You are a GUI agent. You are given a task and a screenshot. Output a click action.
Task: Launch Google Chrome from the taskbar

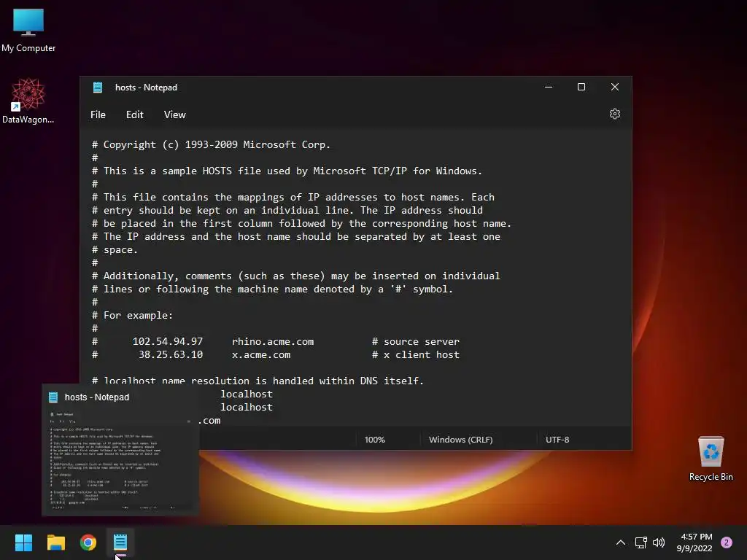[88, 542]
